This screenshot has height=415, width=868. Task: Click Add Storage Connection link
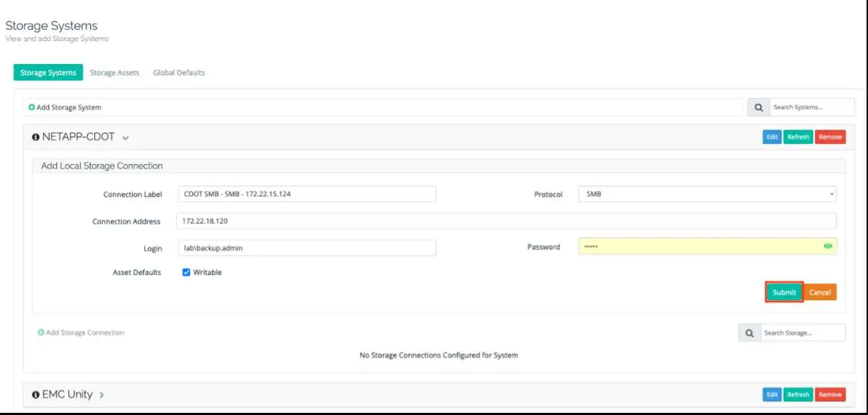point(85,332)
